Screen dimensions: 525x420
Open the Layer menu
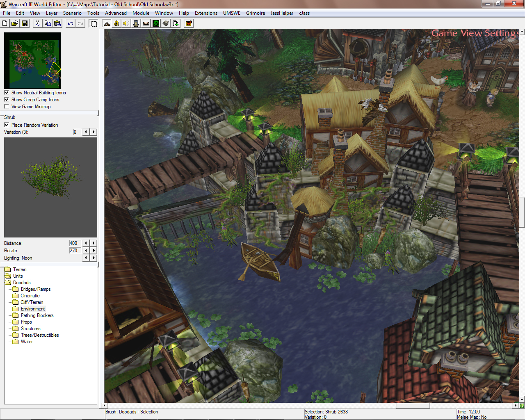coord(52,13)
